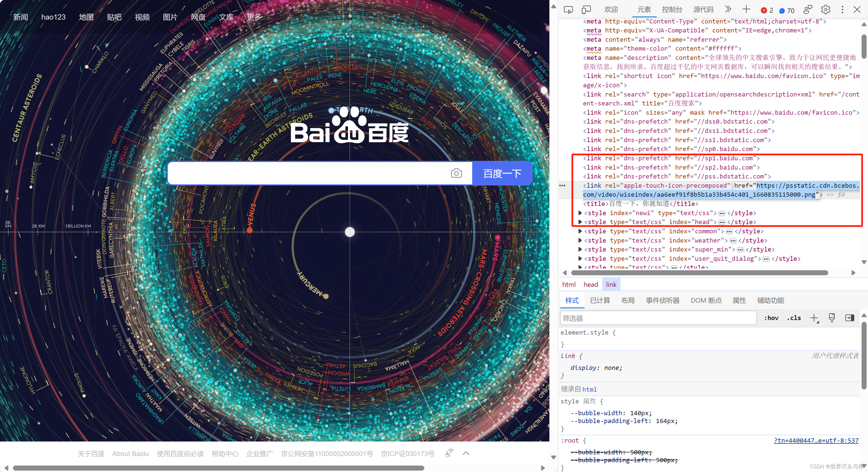Image resolution: width=868 pixels, height=472 pixels.
Task: Click the html breadcrumb item
Action: 569,285
